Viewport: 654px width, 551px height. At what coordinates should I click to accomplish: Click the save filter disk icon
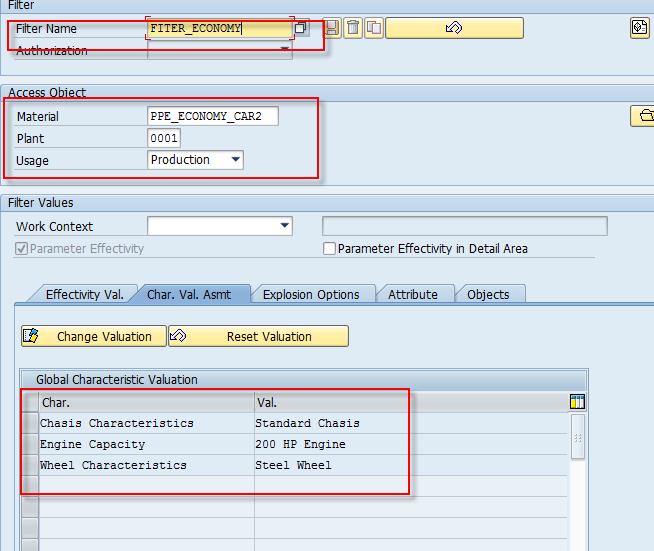(331, 28)
